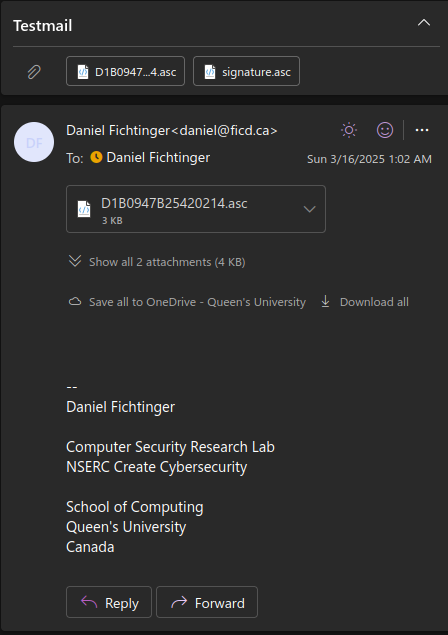The height and width of the screenshot is (635, 448).
Task: Click sender address daniel@ficd.ca
Action: pos(225,130)
